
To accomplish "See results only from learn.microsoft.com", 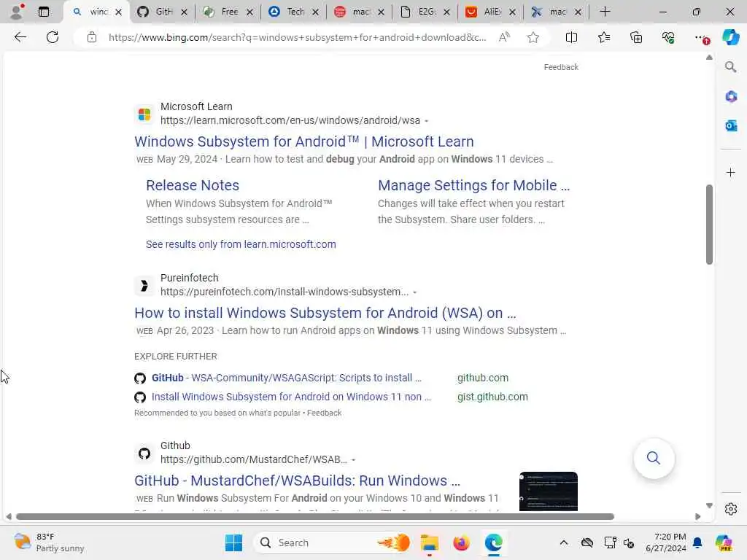I will click(241, 244).
